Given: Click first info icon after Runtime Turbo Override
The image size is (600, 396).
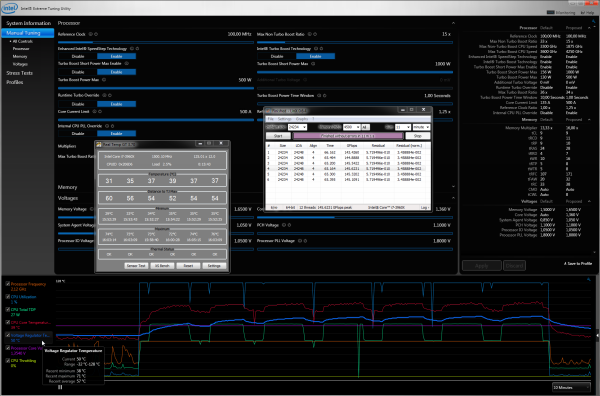Looking at the screenshot, I should (104, 95).
